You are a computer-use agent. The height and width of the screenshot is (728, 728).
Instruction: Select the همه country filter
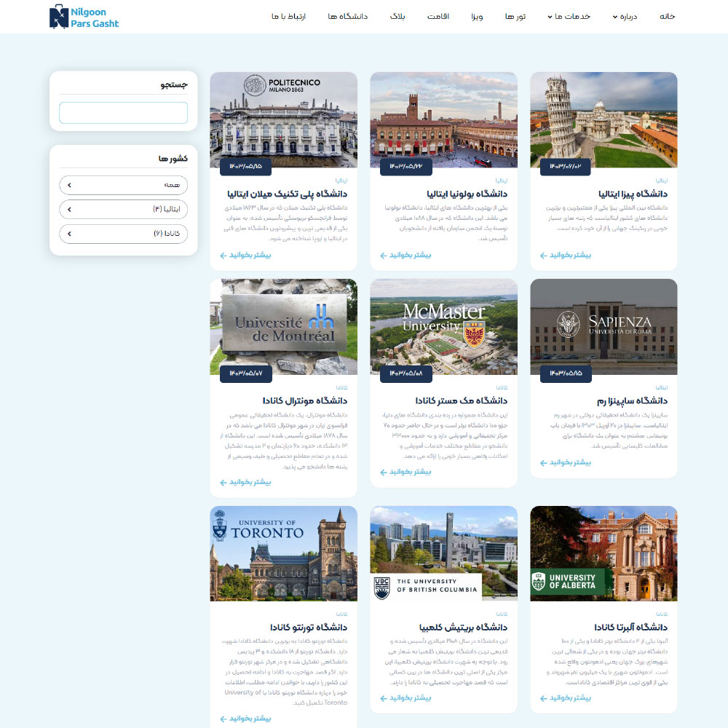coord(124,185)
